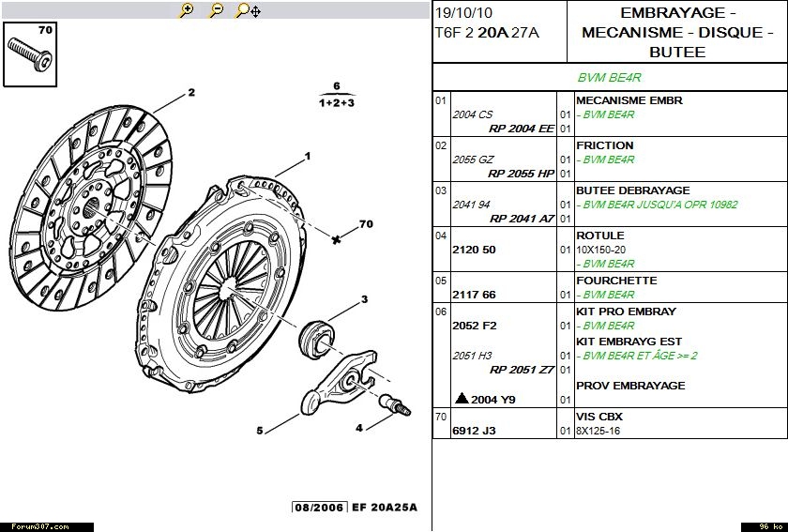
Task: Click the ball pivot part labeled 4
Action: coord(394,406)
